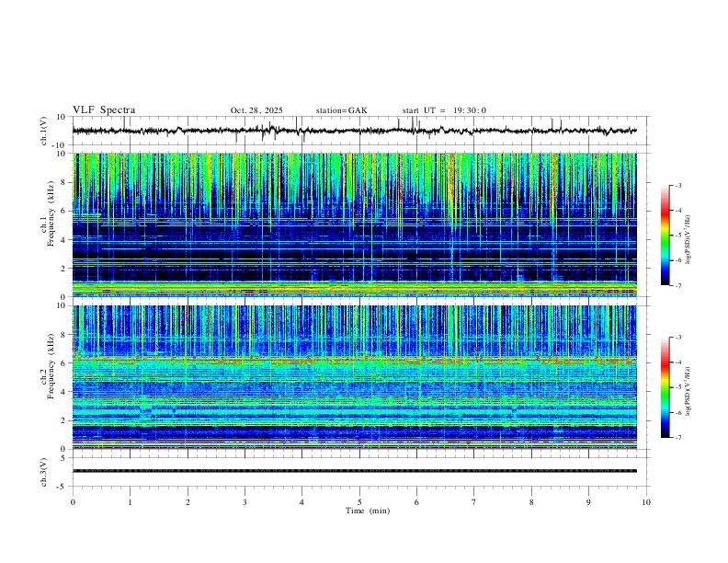Click the ch.1 voltage waveform trace panel
This screenshot has height=563, width=728.
pyautogui.click(x=361, y=131)
